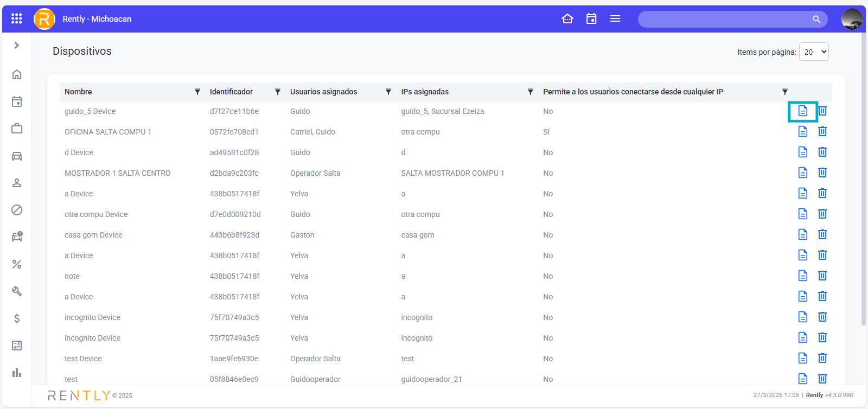The image size is (868, 409).
Task: Click the home icon in top bar
Action: pyautogui.click(x=567, y=18)
